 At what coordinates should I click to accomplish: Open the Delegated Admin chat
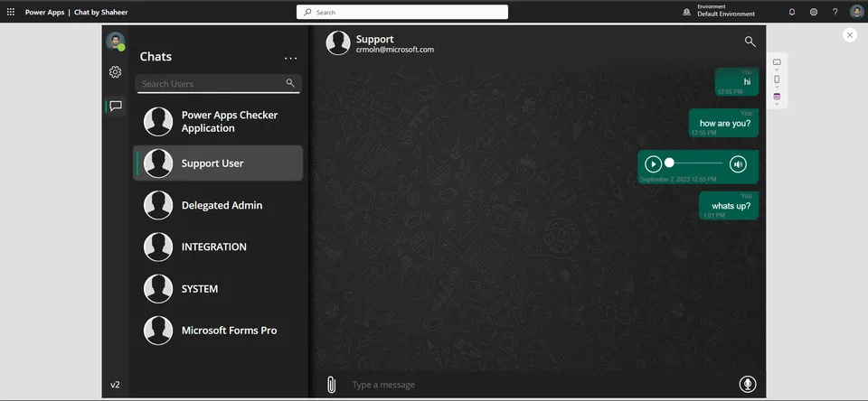(218, 205)
